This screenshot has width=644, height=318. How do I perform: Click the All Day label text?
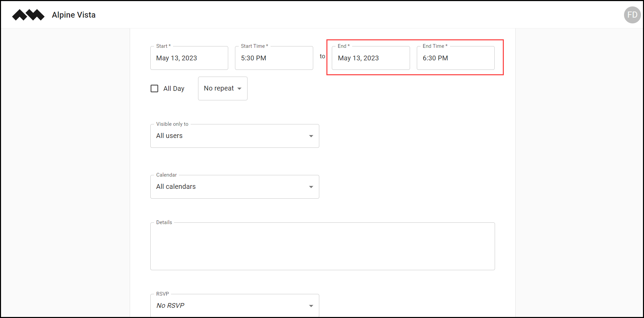tap(174, 88)
